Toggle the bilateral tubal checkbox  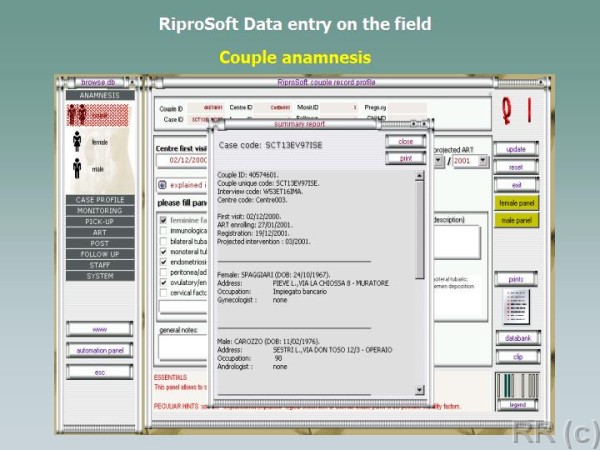coord(163,241)
